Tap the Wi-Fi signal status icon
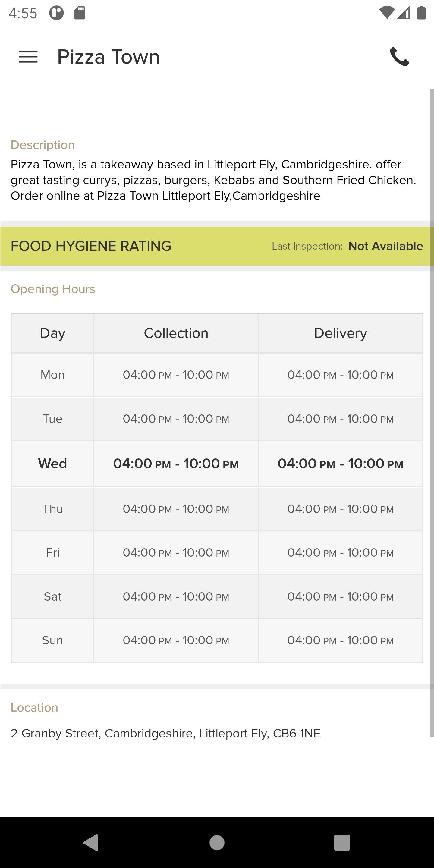The width and height of the screenshot is (434, 868). 386,13
